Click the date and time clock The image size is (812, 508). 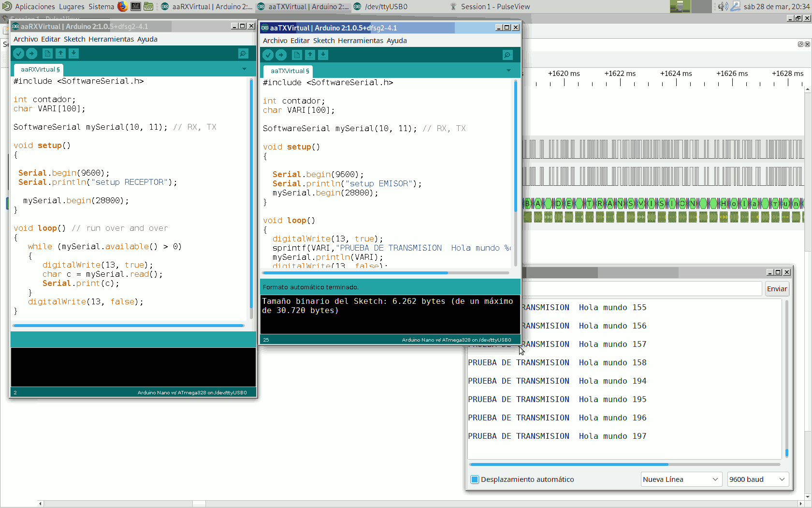[776, 6]
